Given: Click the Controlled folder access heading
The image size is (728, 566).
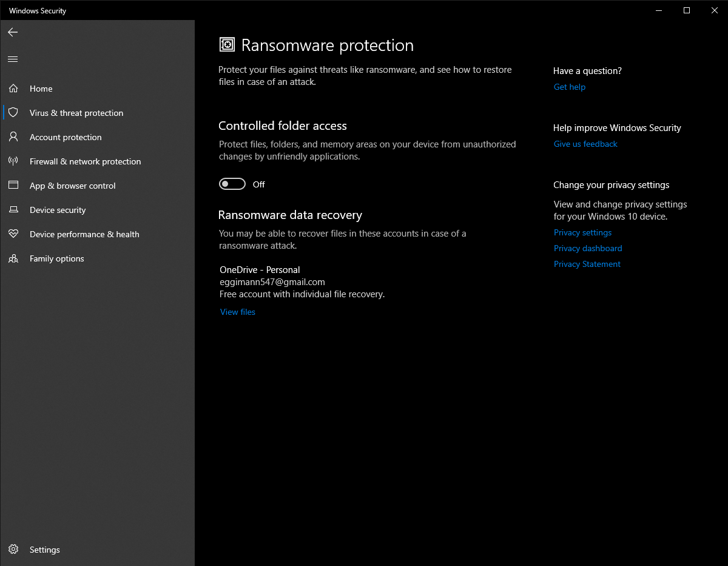Looking at the screenshot, I should (x=283, y=126).
